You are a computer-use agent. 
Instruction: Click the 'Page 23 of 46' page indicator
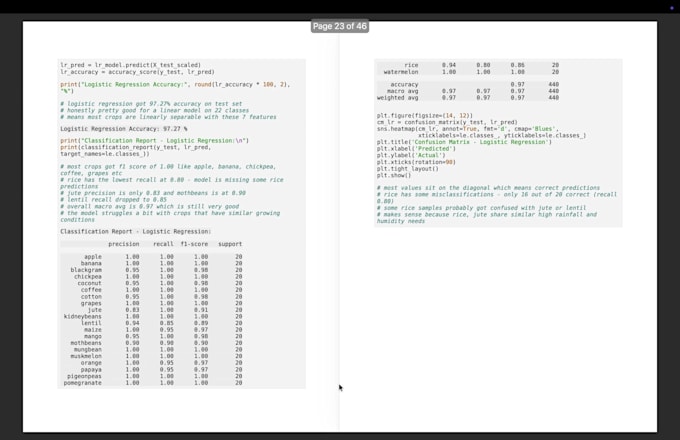340,26
